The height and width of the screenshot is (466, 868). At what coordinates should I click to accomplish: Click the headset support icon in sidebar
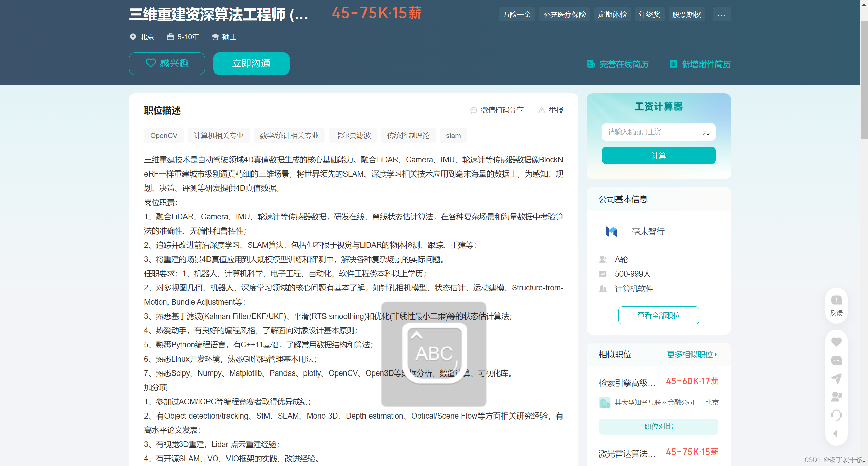(x=836, y=415)
